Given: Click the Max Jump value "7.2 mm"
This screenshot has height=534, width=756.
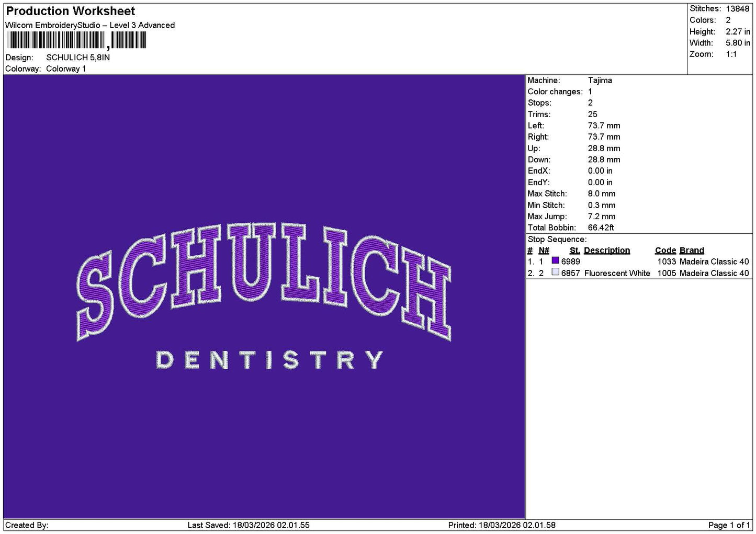Looking at the screenshot, I should [x=602, y=217].
